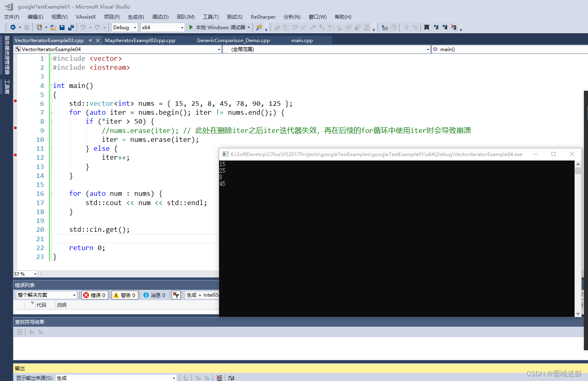Clear all output with red X icon
This screenshot has height=381, width=588.
[x=219, y=378]
